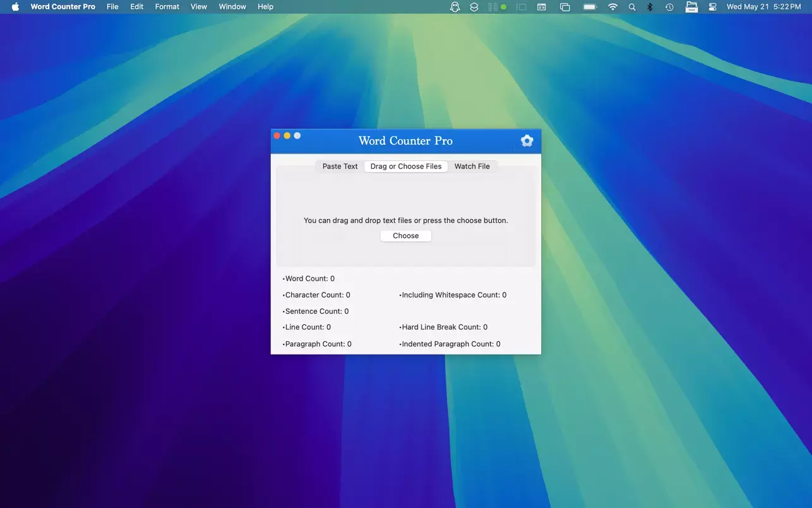Click the Time Machine clock icon
This screenshot has width=812, height=508.
[669, 7]
